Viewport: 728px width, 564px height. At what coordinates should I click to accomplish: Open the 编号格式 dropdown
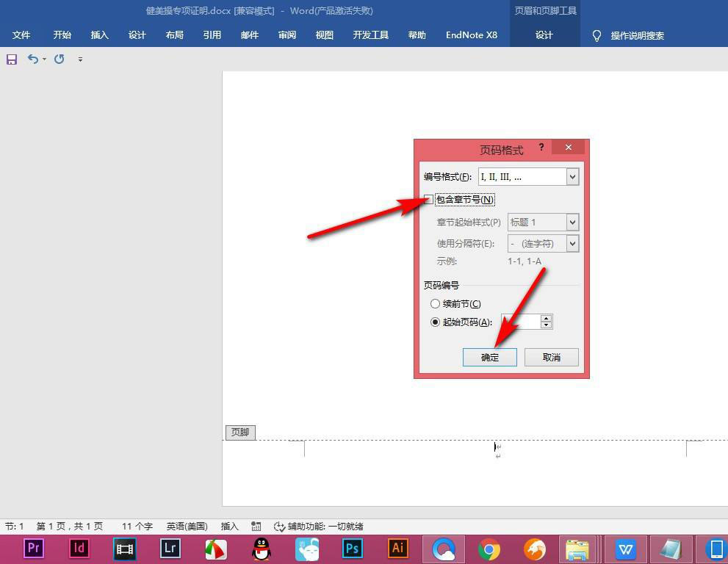[x=573, y=176]
